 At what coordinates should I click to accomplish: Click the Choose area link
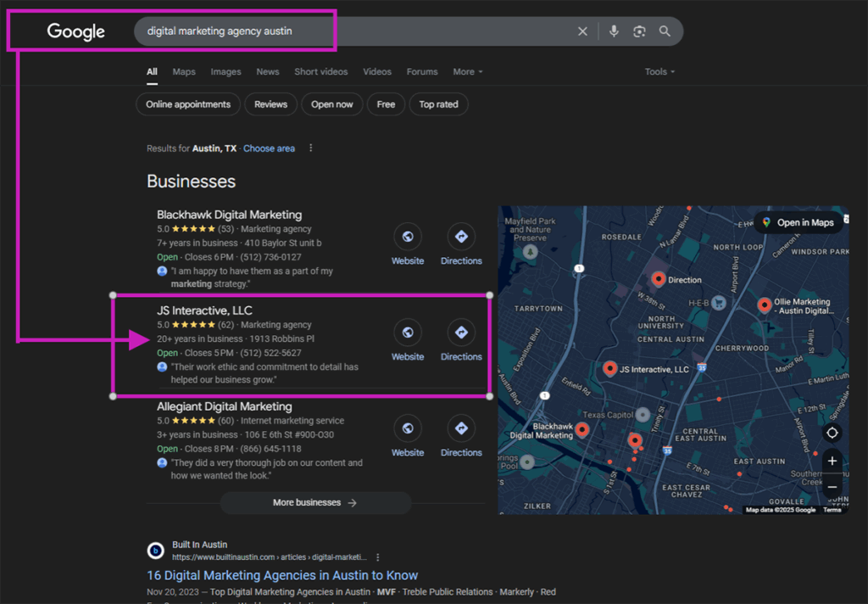(269, 148)
